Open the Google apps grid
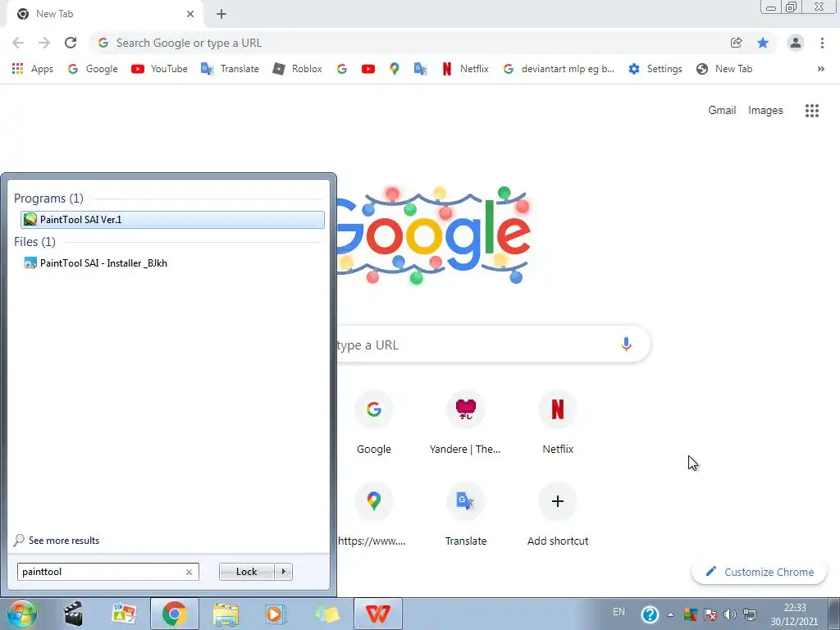The height and width of the screenshot is (630, 840). [811, 111]
